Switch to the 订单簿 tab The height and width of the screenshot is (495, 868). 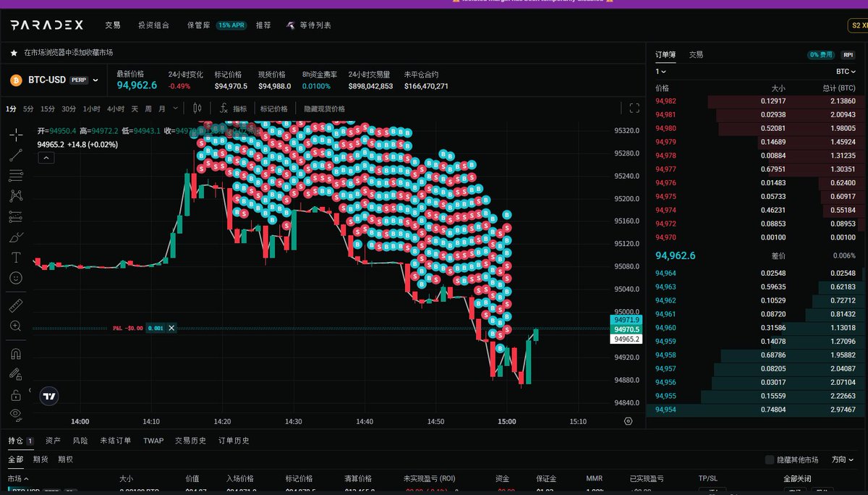(665, 54)
